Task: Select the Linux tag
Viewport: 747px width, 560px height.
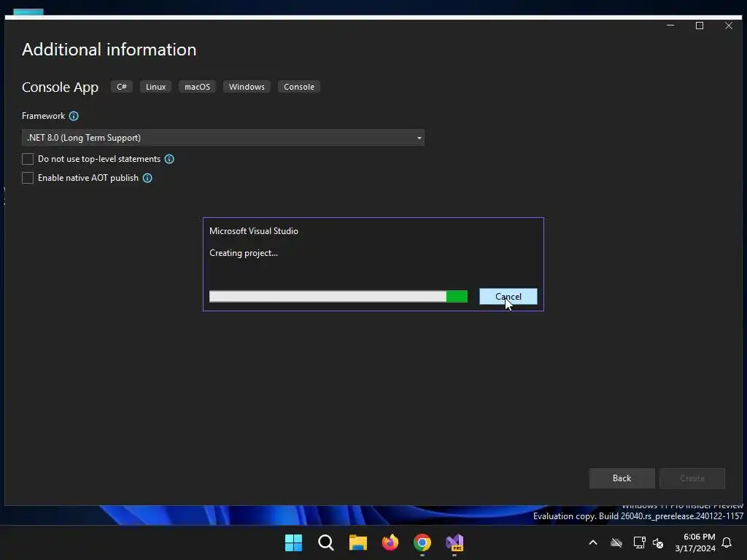Action: click(156, 87)
